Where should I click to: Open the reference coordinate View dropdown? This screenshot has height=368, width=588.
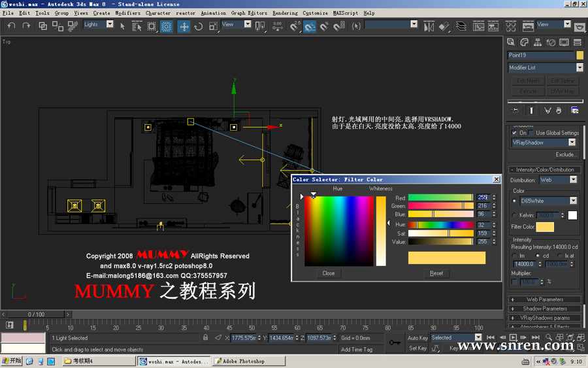point(248,24)
